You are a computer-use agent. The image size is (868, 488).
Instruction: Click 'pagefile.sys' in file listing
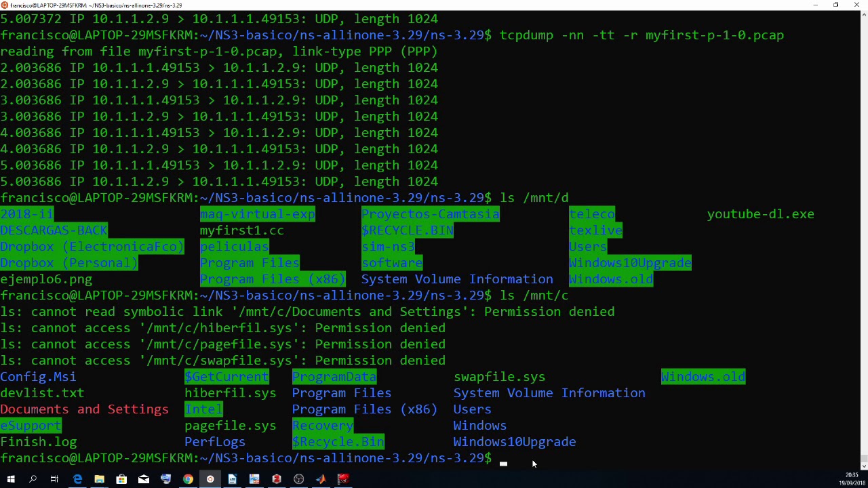(x=230, y=426)
